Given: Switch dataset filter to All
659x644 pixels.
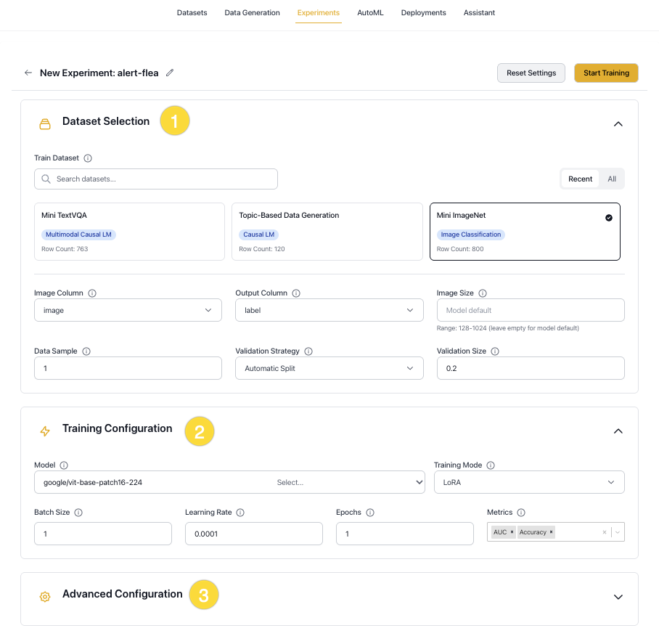Looking at the screenshot, I should [612, 179].
